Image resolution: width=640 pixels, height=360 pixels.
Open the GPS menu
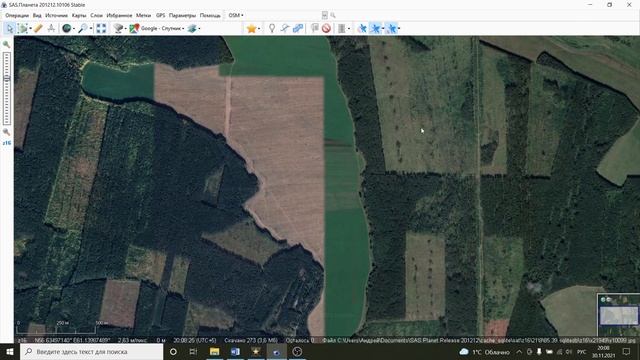coord(160,15)
